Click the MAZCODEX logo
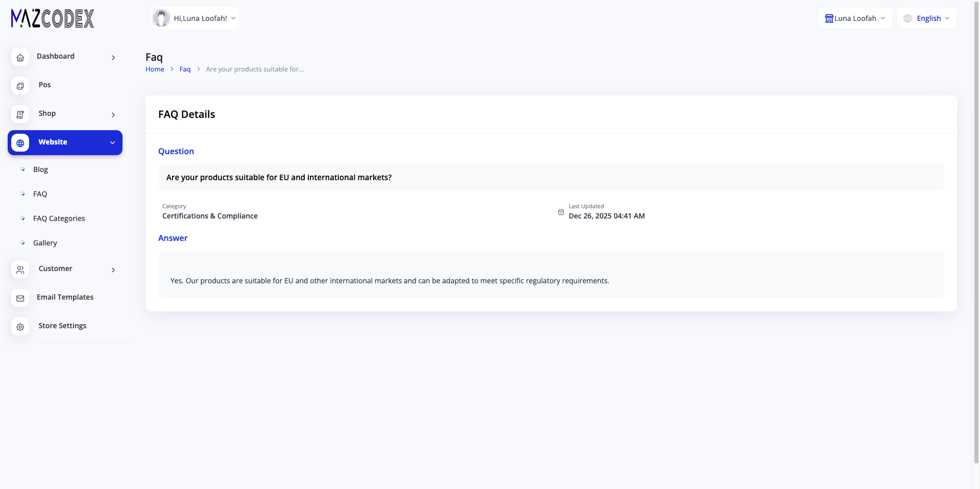Viewport: 980px width, 489px height. [x=53, y=18]
